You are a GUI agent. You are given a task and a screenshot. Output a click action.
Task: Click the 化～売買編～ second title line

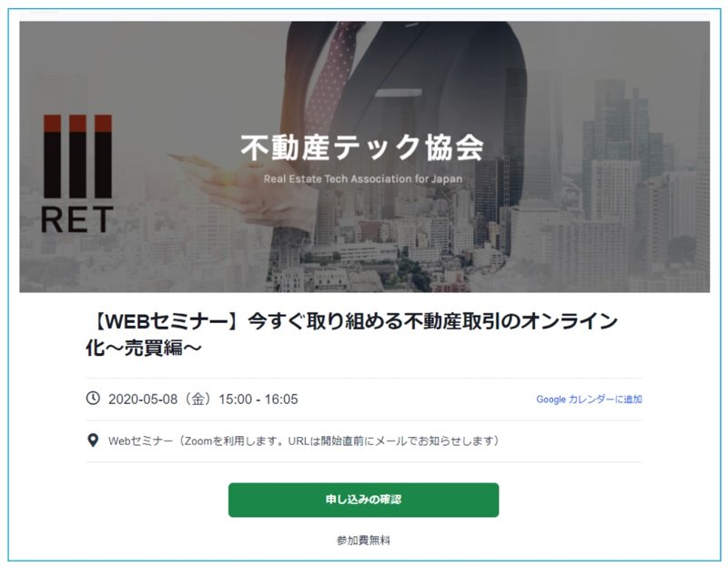[144, 348]
